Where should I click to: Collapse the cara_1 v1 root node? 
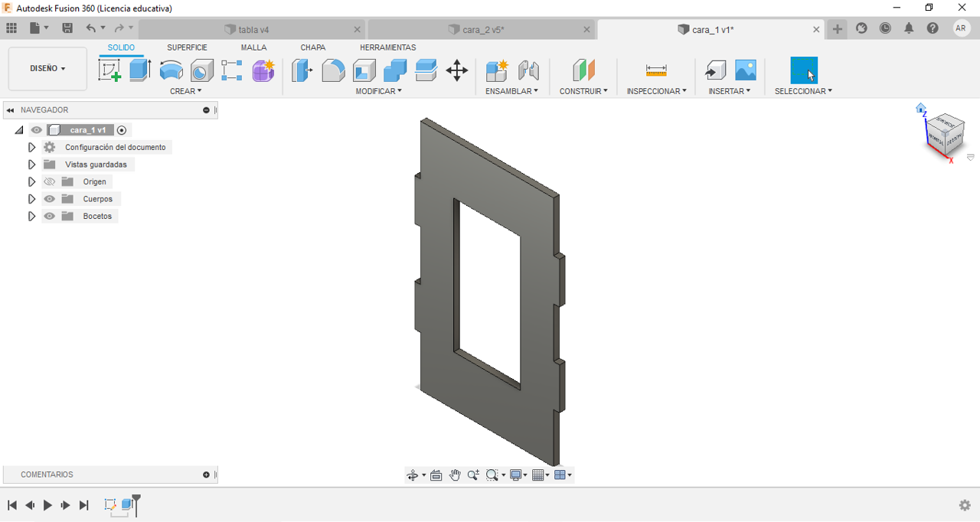[x=19, y=130]
